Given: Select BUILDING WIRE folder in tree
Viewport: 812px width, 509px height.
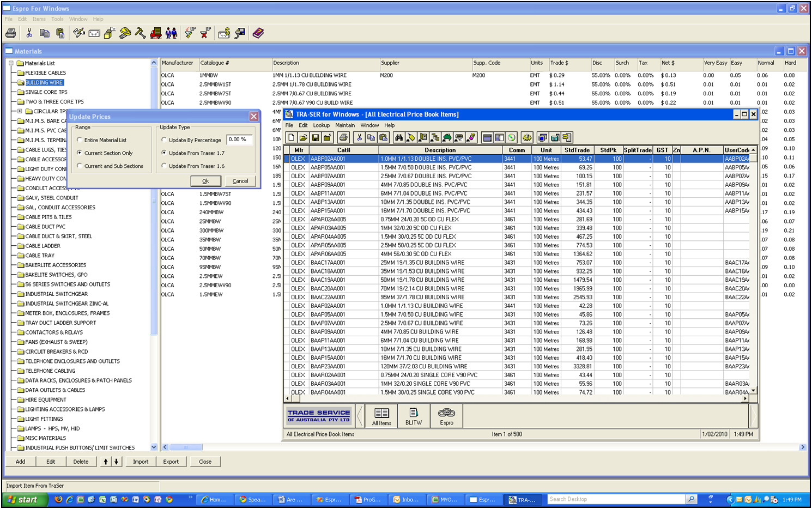Looking at the screenshot, I should coord(44,82).
